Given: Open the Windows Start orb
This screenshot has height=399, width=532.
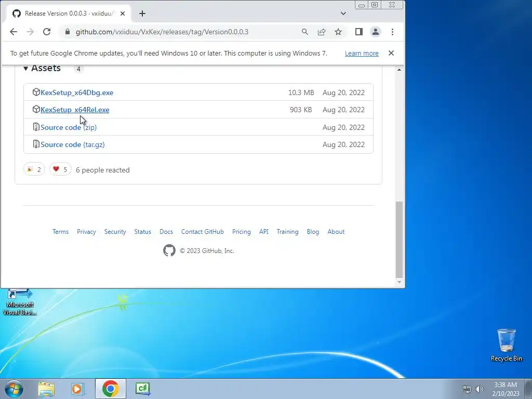Looking at the screenshot, I should point(14,389).
